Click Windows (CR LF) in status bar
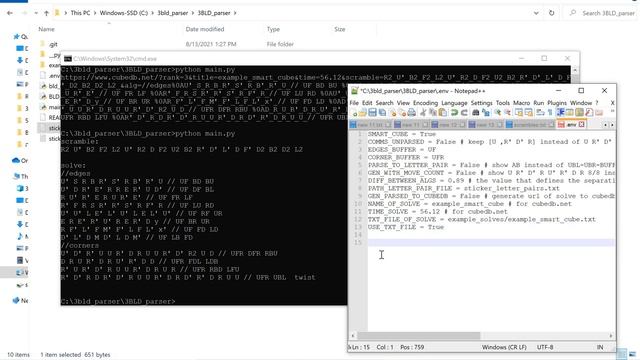The image size is (640, 360). click(504, 347)
